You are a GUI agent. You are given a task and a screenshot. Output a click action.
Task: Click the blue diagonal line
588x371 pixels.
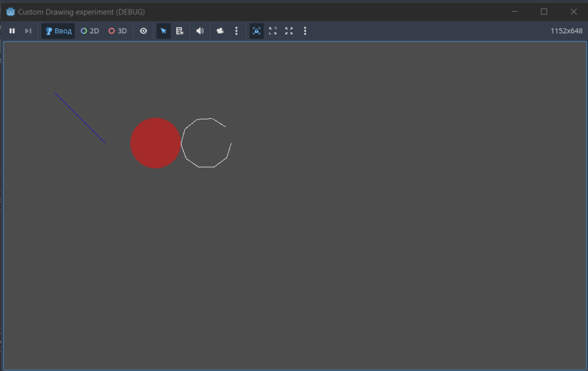click(80, 118)
